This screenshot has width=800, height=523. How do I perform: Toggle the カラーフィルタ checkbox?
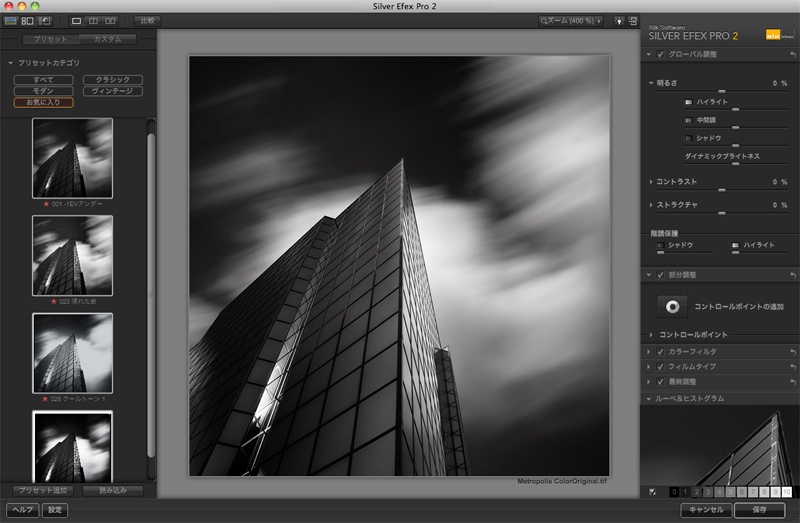click(x=660, y=352)
